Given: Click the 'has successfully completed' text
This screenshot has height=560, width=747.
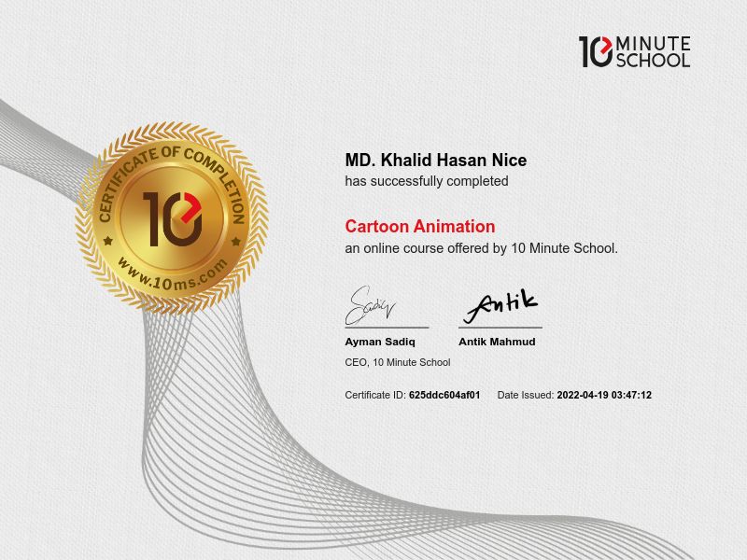Looking at the screenshot, I should pos(425,184).
